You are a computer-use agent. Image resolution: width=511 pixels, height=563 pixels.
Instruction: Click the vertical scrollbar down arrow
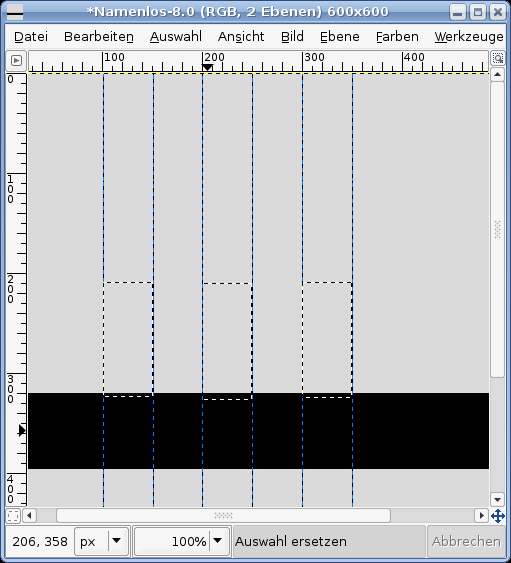click(x=497, y=499)
